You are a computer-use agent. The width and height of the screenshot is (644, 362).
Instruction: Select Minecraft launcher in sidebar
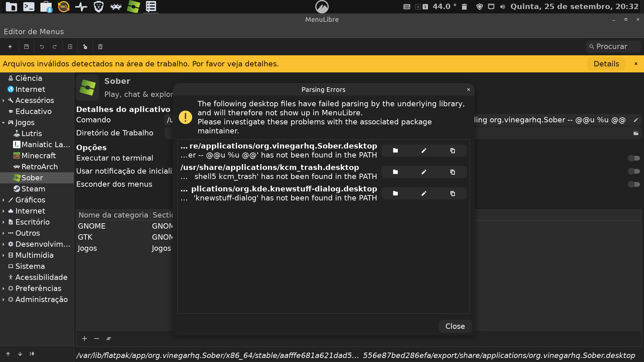coord(38,156)
